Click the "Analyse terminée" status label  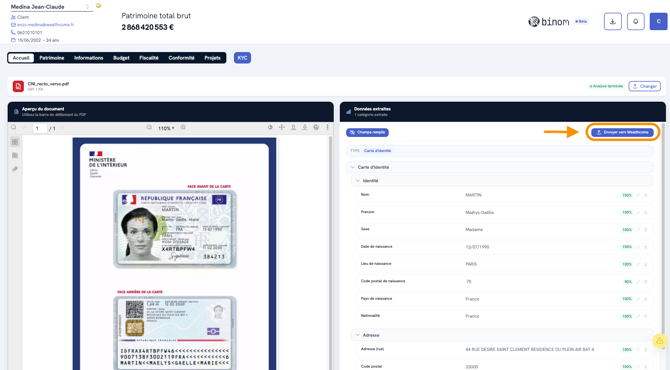click(x=606, y=86)
